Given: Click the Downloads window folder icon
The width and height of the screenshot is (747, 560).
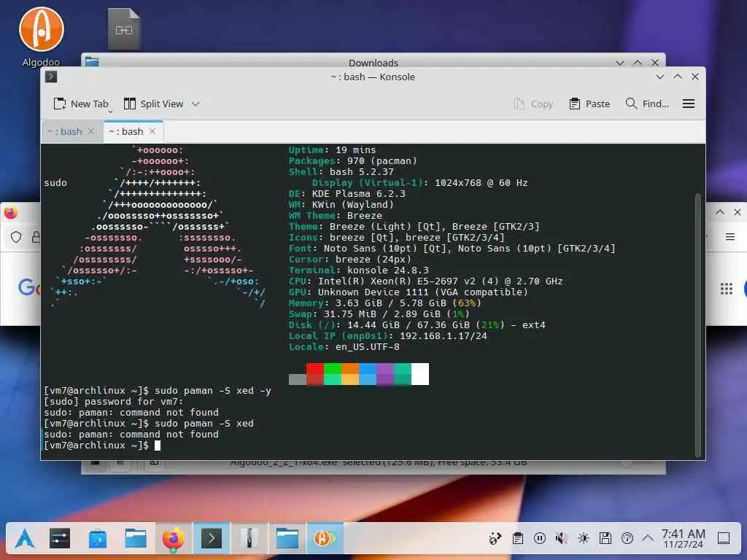Looking at the screenshot, I should point(92,62).
